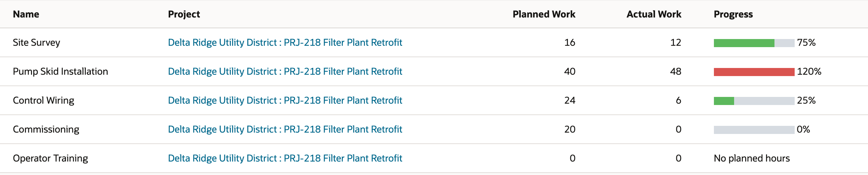Open project link in Commissioning row
This screenshot has height=175, width=868.
click(285, 130)
